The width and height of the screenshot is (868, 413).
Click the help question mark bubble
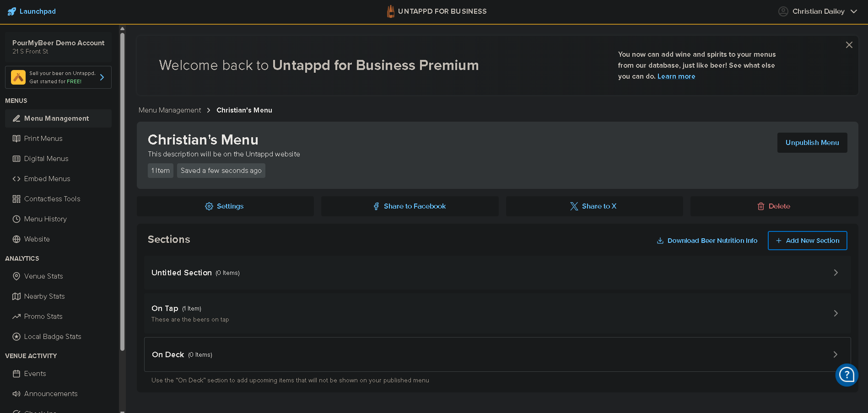click(846, 375)
